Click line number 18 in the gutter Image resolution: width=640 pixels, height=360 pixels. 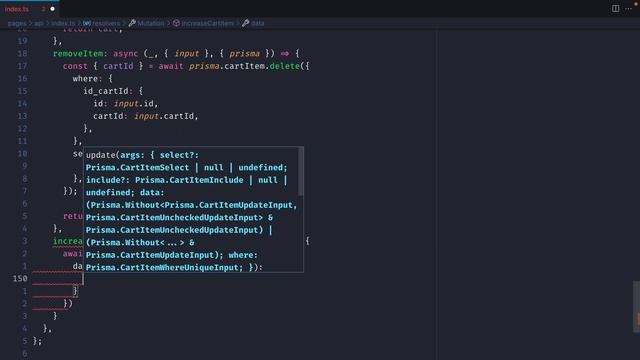click(22, 53)
